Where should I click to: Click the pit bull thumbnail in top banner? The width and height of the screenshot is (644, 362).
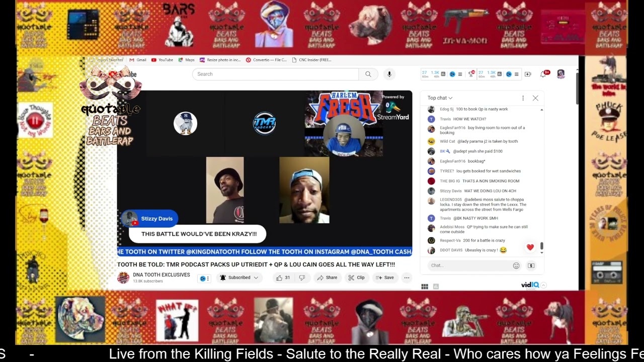(370, 24)
